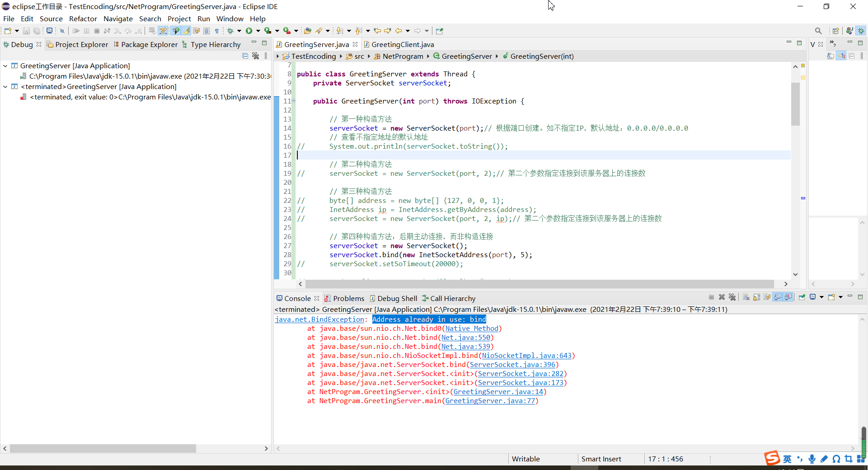
Task: Toggle Mark Occurrences highlighter button
Action: (186, 31)
